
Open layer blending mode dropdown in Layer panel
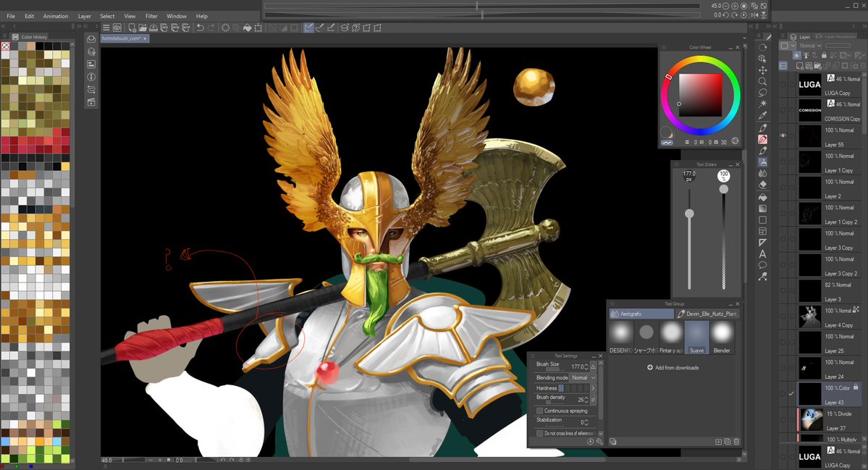809,46
